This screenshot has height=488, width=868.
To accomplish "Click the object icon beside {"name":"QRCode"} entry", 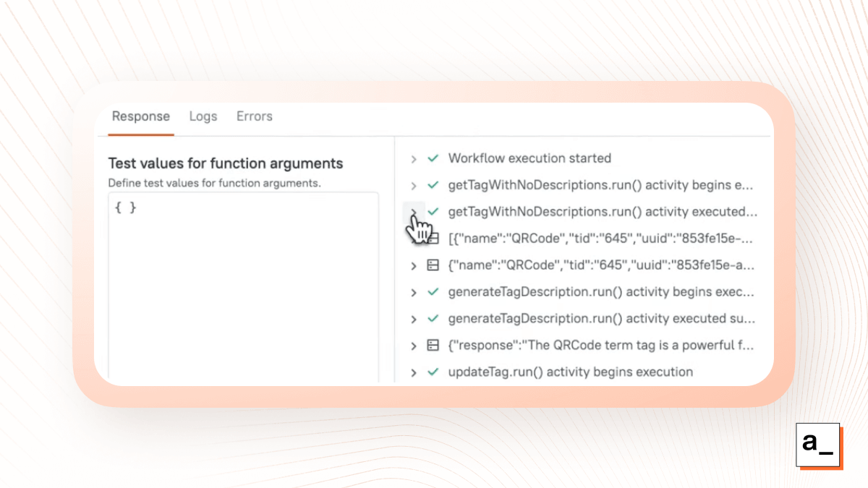I will point(432,265).
